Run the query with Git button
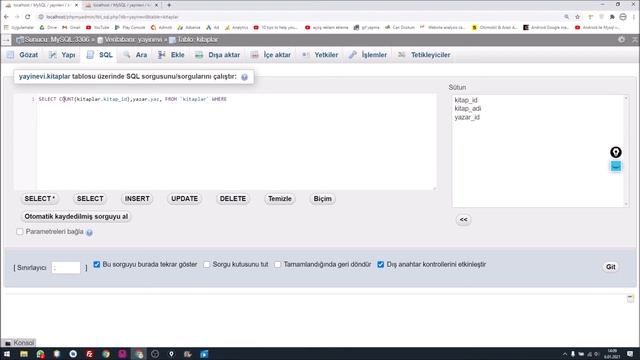This screenshot has height=360, width=640. tap(611, 267)
